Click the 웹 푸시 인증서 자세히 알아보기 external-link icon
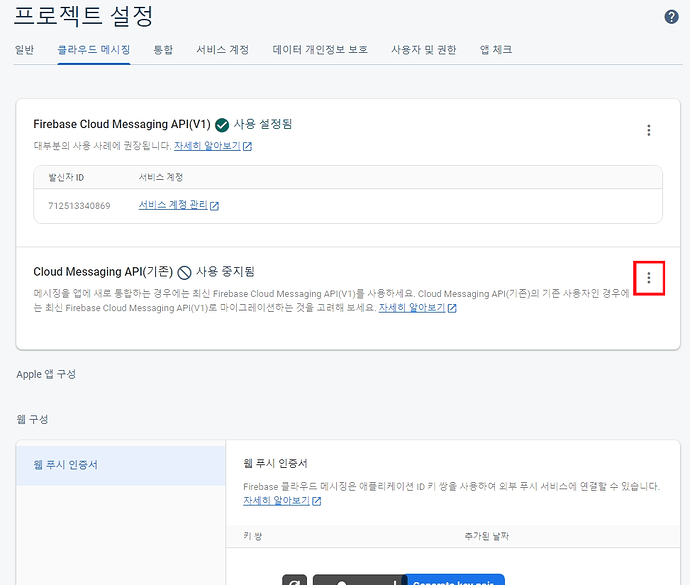Viewport: 690px width, 585px height. coord(316,501)
